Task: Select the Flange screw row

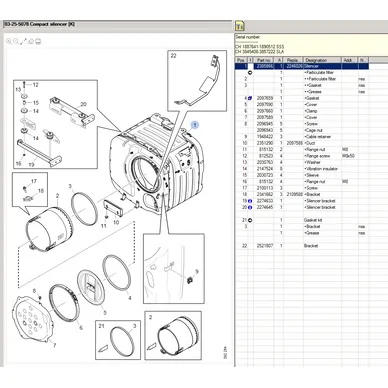Action: coord(302,156)
